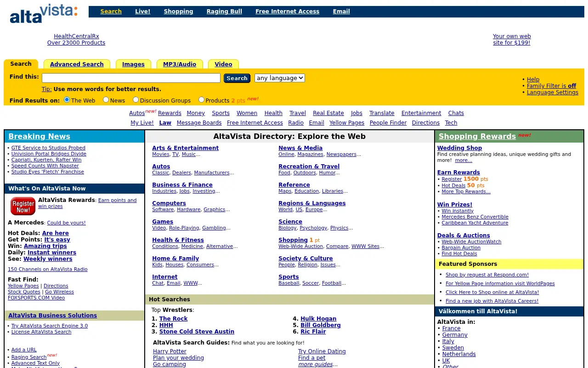Image resolution: width=588 pixels, height=368 pixels.
Task: Click the Tip link under the search box
Action: 46,89
